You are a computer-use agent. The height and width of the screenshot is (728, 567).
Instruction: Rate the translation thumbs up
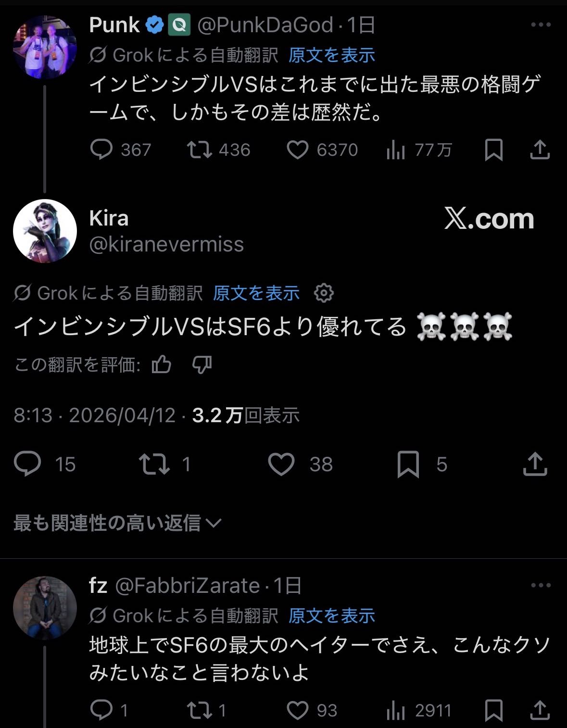[162, 365]
